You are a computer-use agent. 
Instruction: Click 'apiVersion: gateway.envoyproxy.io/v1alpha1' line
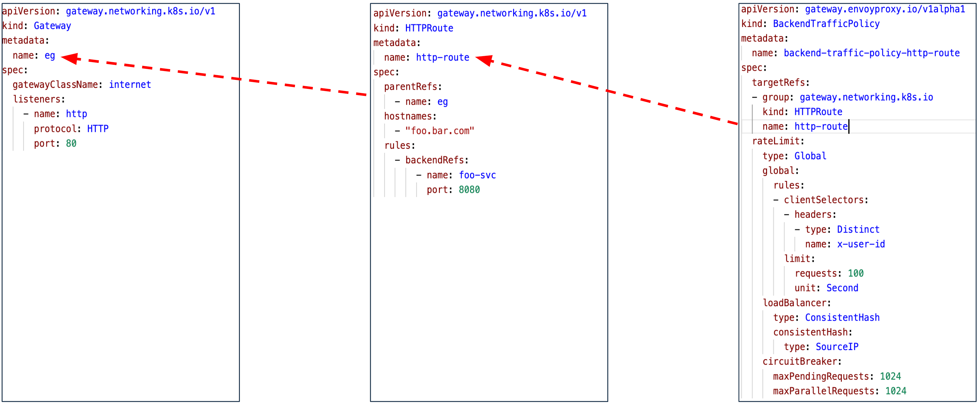click(853, 9)
